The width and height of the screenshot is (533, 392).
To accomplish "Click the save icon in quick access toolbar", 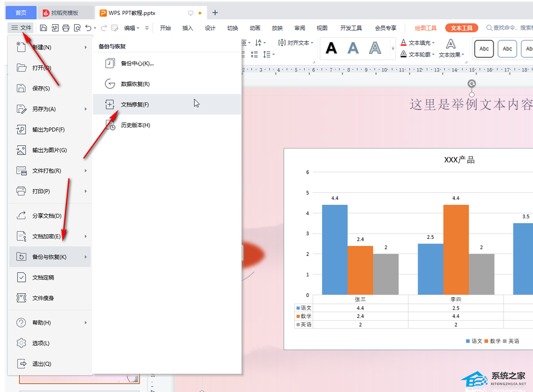I will pos(43,28).
